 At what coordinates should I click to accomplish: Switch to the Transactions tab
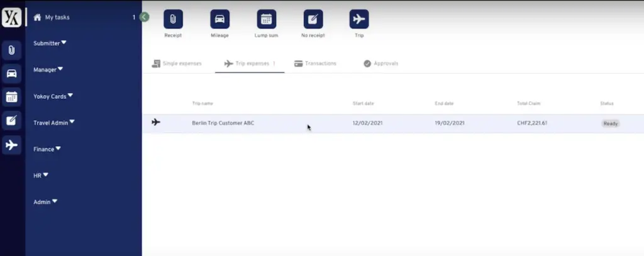click(x=316, y=64)
